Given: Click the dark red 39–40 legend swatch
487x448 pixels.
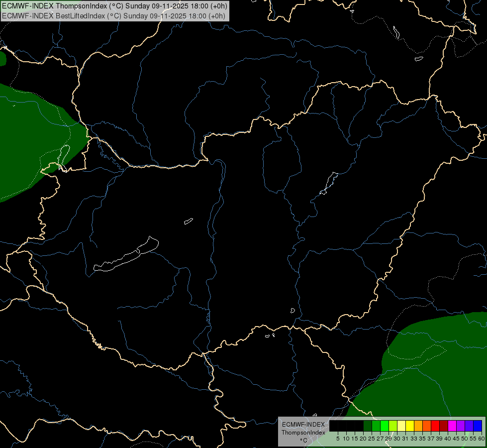Looking at the screenshot, I should pyautogui.click(x=444, y=426).
